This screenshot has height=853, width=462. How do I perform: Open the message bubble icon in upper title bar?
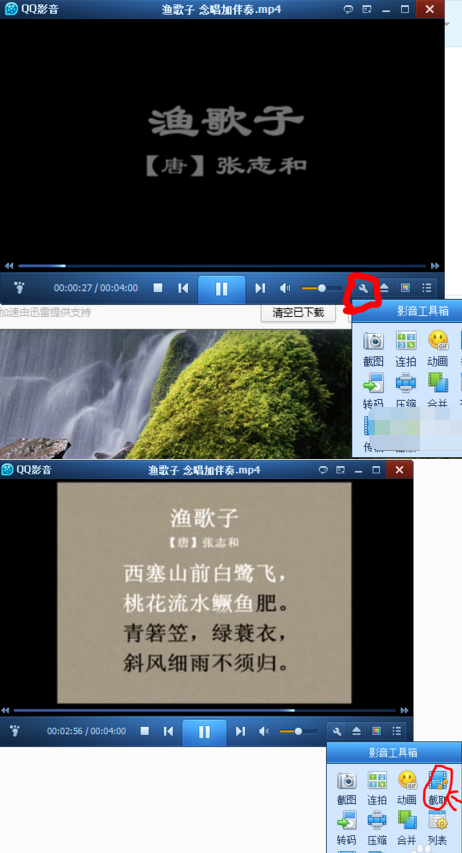coord(348,9)
